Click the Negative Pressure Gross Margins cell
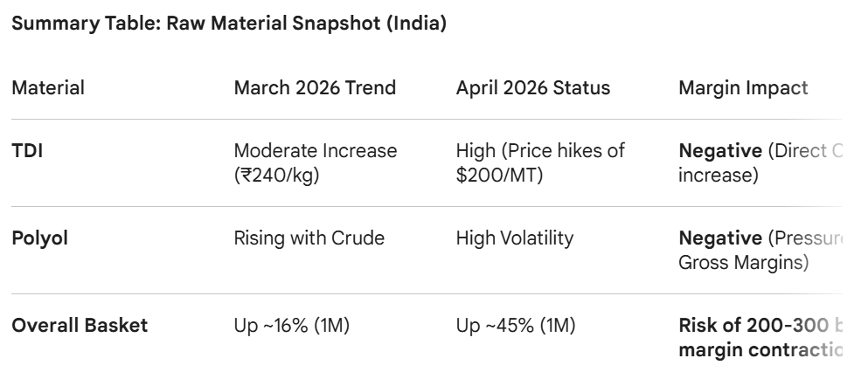 coord(760,250)
